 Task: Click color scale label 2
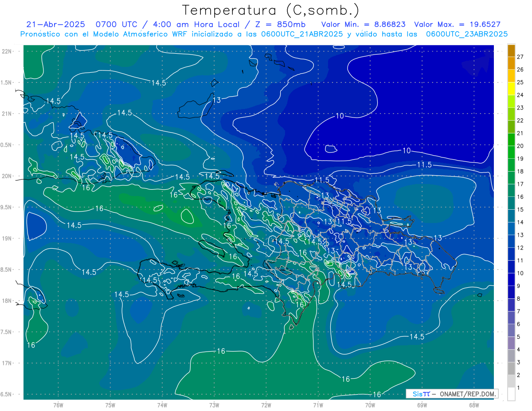pos(519,376)
